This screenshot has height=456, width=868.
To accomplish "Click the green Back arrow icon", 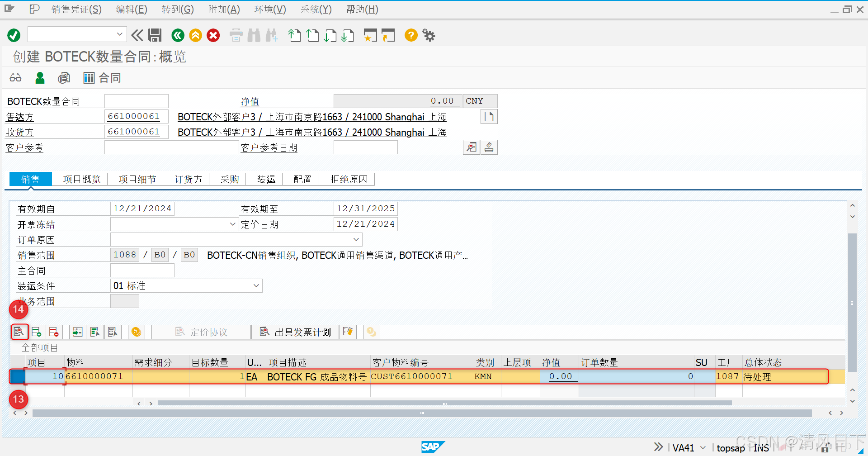I will coord(177,35).
